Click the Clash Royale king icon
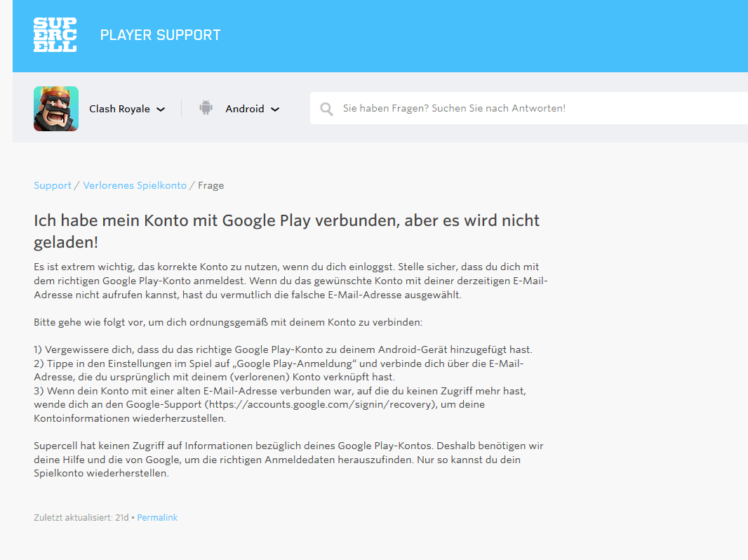Screen dimensions: 748x560 coord(56,109)
